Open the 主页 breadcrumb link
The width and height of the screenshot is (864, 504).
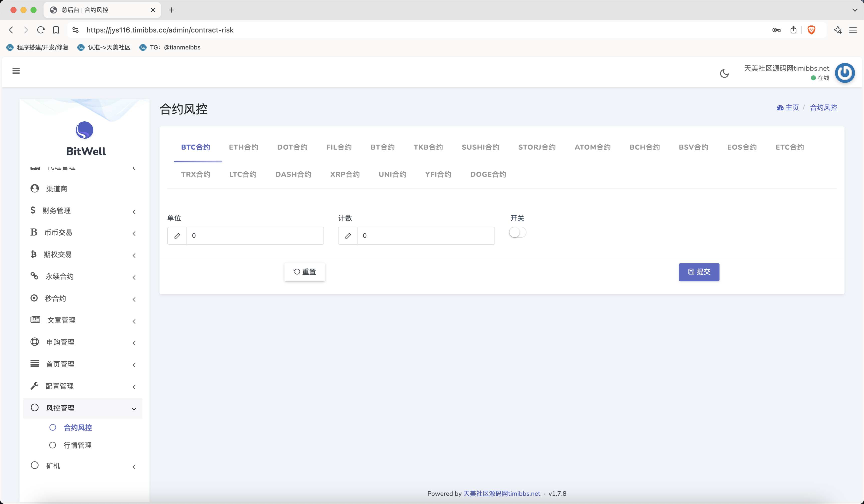[x=787, y=108]
